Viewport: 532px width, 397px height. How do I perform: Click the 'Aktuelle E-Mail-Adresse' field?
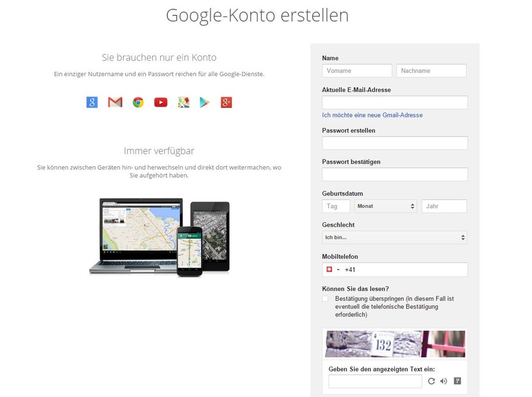pyautogui.click(x=395, y=102)
